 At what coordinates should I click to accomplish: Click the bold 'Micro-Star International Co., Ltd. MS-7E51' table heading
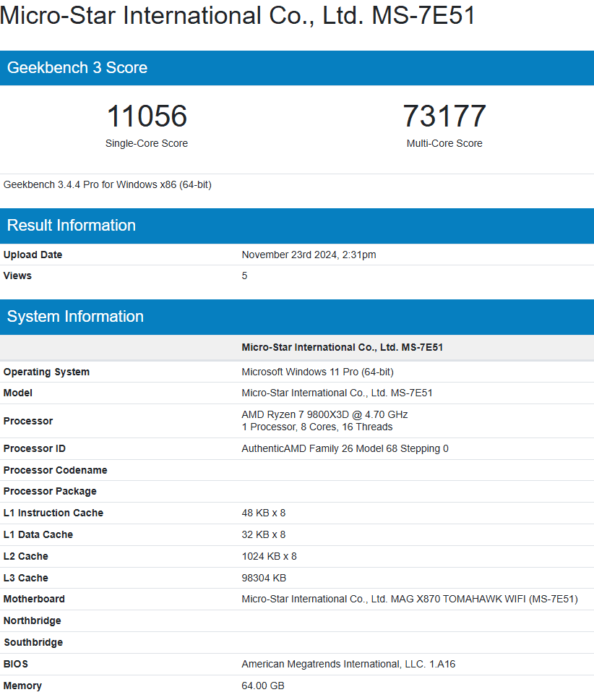pos(343,347)
